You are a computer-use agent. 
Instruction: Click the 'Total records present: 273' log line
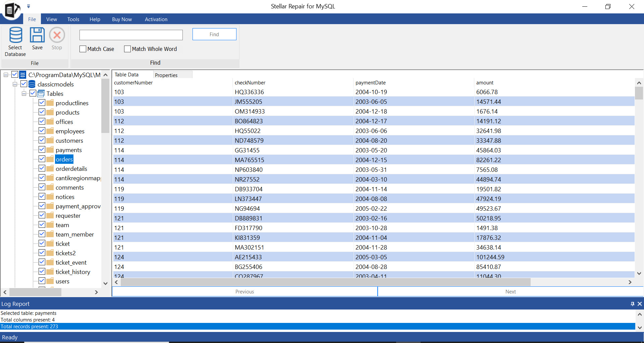coord(317,326)
